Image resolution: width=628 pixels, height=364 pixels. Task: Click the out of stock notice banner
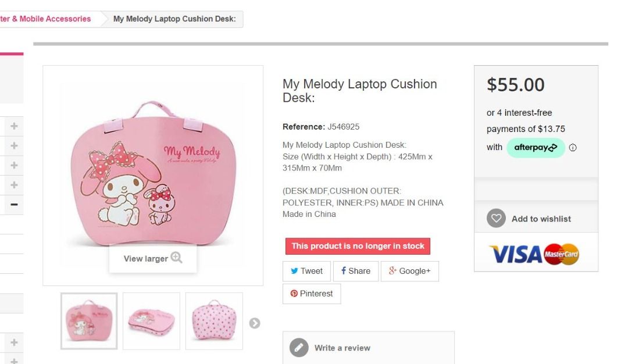pyautogui.click(x=357, y=246)
